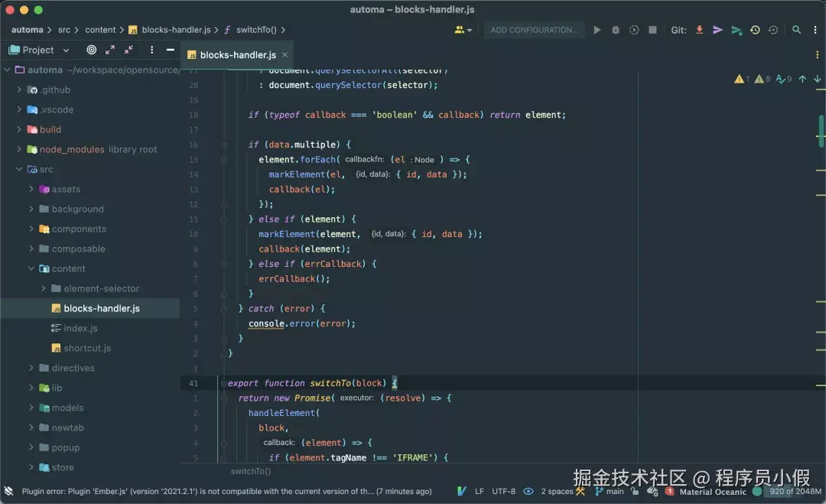The image size is (826, 504).
Task: Open Project panel options kebab menu
Action: pos(151,50)
